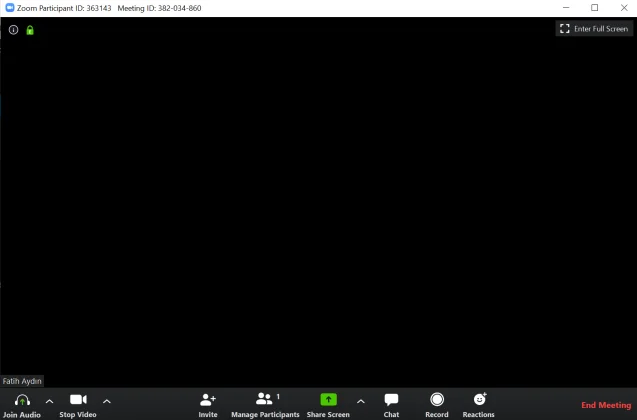Start recording with Record button
Viewport: 637px width, 420px height.
tap(437, 405)
